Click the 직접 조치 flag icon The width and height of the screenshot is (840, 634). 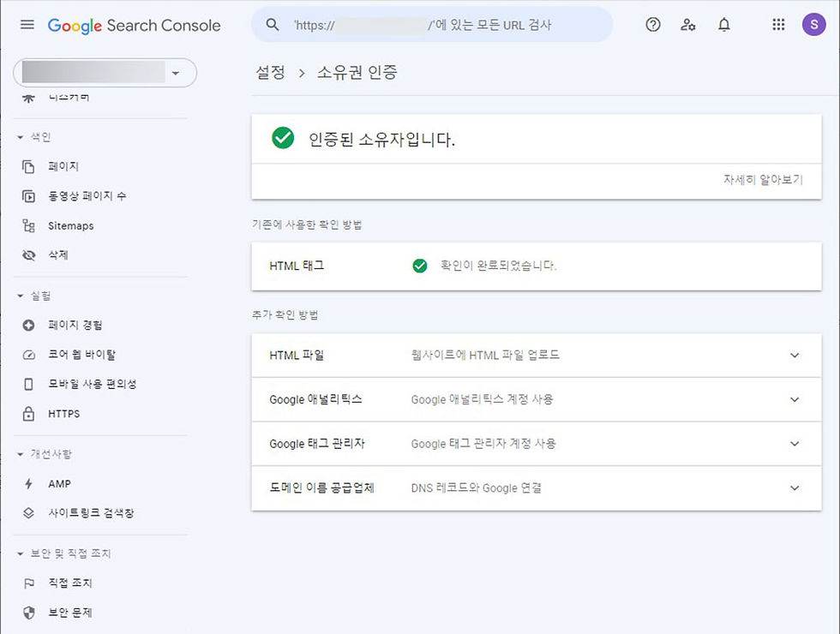pyautogui.click(x=29, y=583)
